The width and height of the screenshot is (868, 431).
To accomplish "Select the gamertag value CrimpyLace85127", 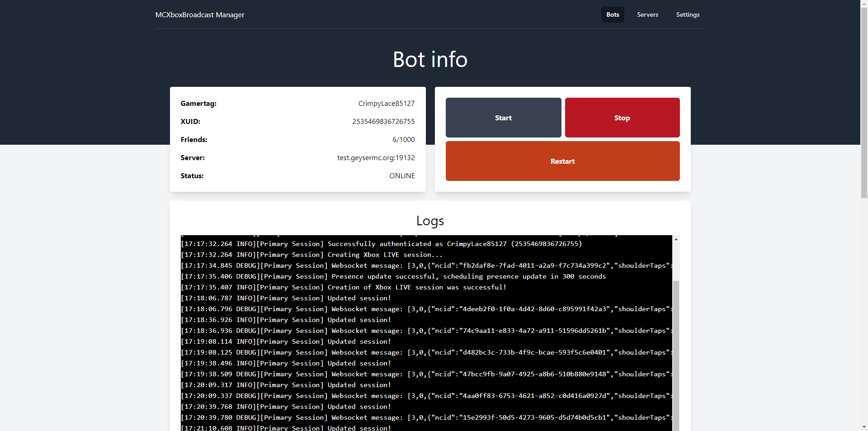I will (x=387, y=104).
